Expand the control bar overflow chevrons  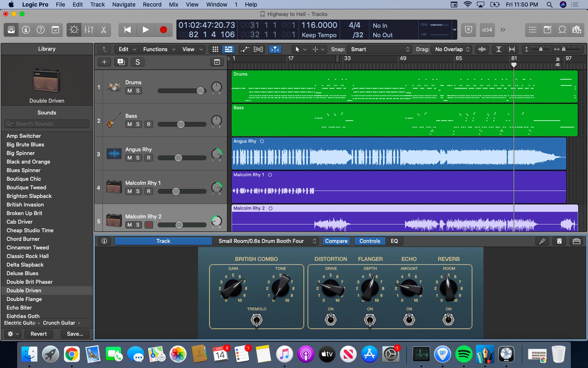[503, 30]
